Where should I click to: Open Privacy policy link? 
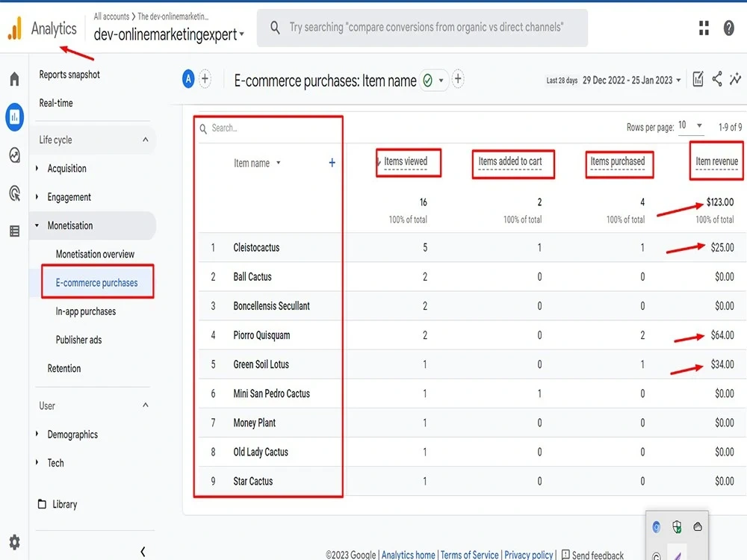(529, 555)
